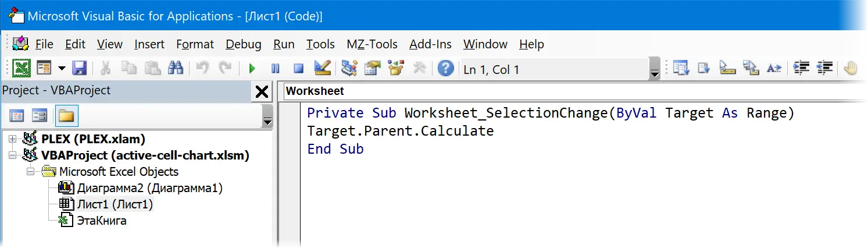This screenshot has height=248, width=868.
Task: Click the menu bar system icon
Action: tap(21, 44)
